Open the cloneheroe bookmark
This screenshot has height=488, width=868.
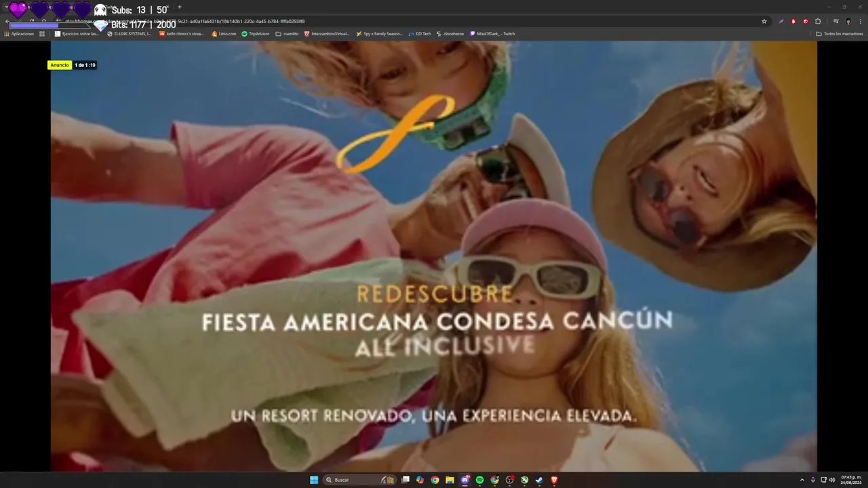tap(450, 33)
